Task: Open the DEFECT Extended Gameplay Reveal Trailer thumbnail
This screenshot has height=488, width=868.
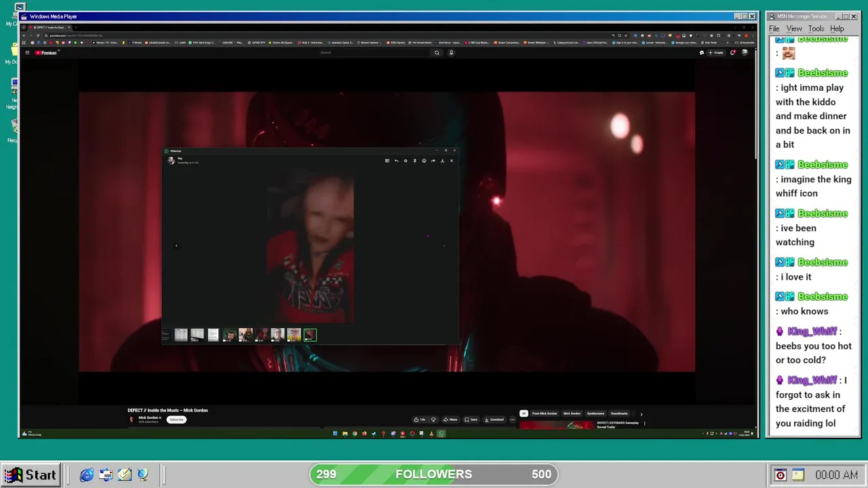Action: [556, 426]
